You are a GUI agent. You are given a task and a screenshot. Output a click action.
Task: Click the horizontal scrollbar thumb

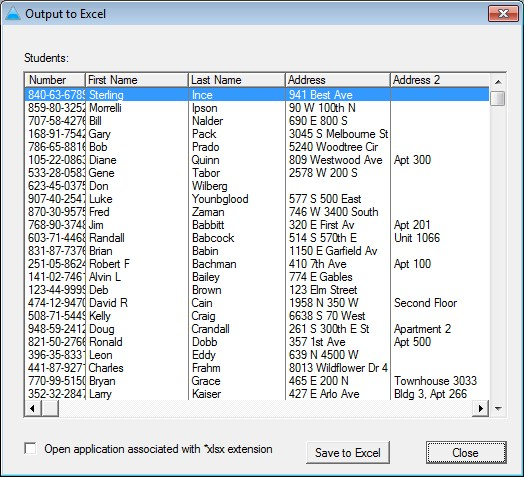(50, 408)
